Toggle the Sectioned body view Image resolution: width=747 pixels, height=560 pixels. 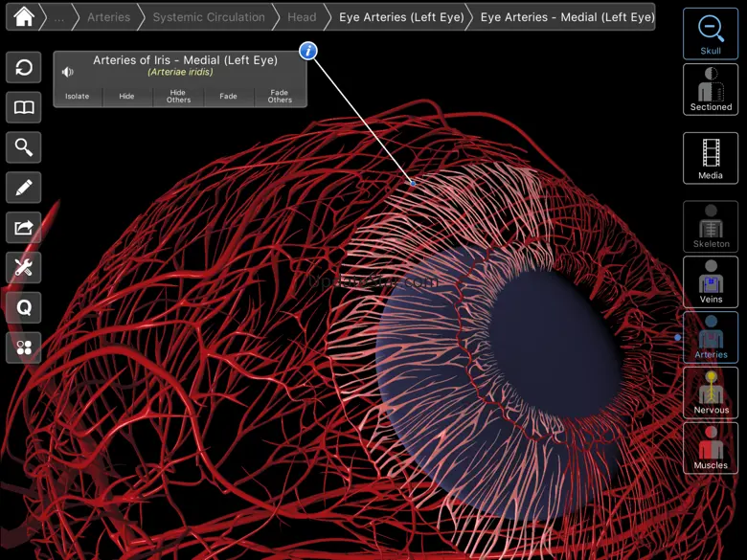(711, 90)
